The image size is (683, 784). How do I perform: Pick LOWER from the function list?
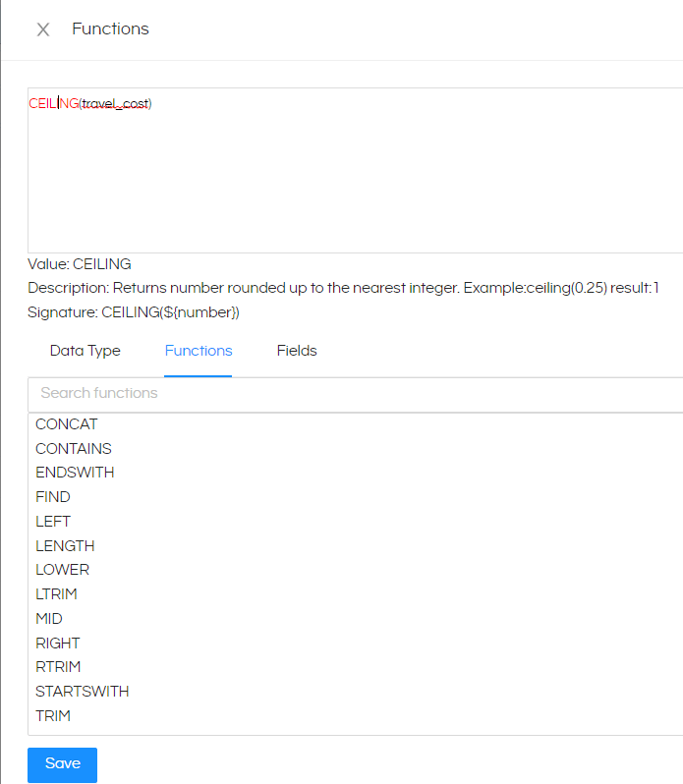click(x=63, y=570)
